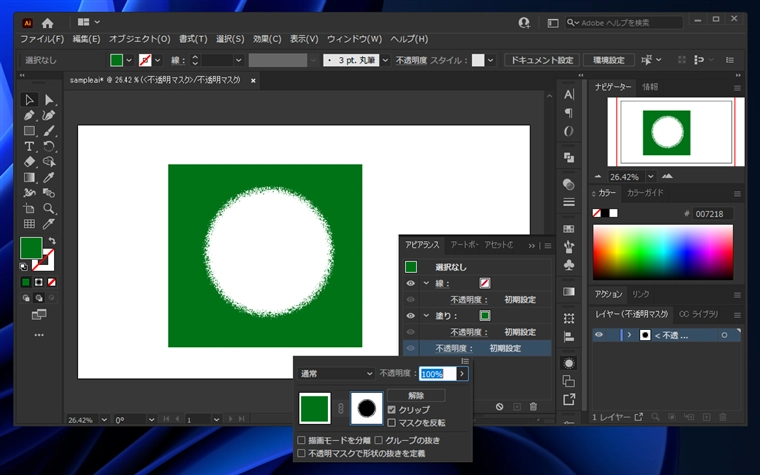This screenshot has width=760, height=475.
Task: Click the green Fill swatch in toolbar
Action: coord(31,248)
